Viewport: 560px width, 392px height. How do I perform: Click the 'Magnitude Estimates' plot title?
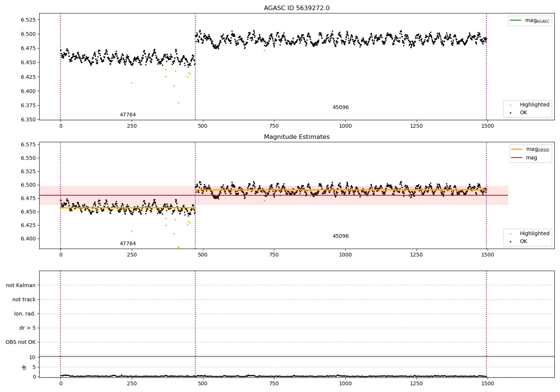tap(296, 137)
